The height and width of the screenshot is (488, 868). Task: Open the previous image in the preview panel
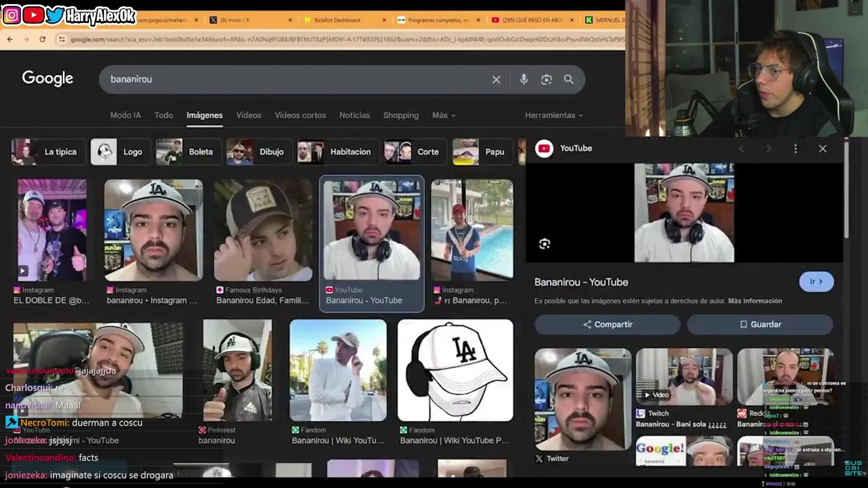741,148
